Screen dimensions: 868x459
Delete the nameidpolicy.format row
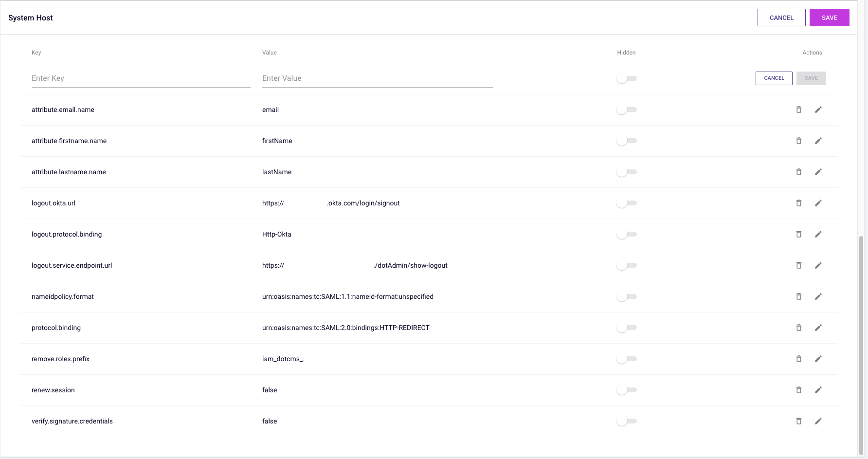[x=798, y=296]
